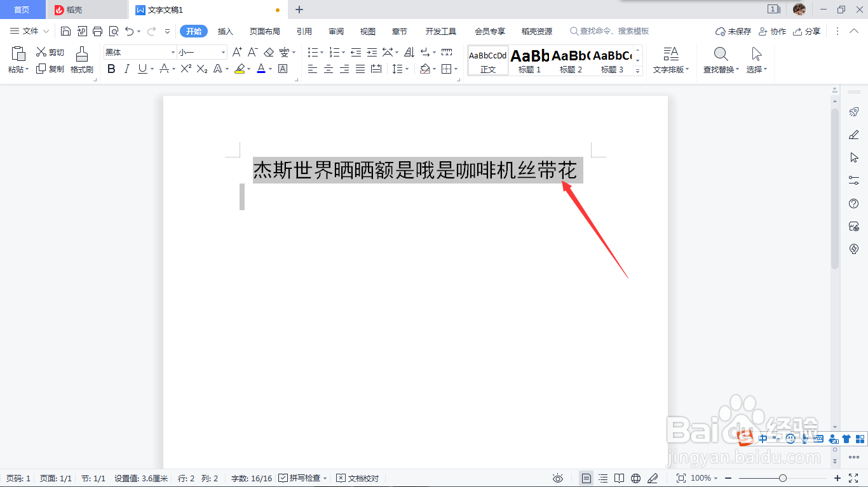The width and height of the screenshot is (868, 487).
Task: Decrease the paragraph indent
Action: pyautogui.click(x=356, y=52)
